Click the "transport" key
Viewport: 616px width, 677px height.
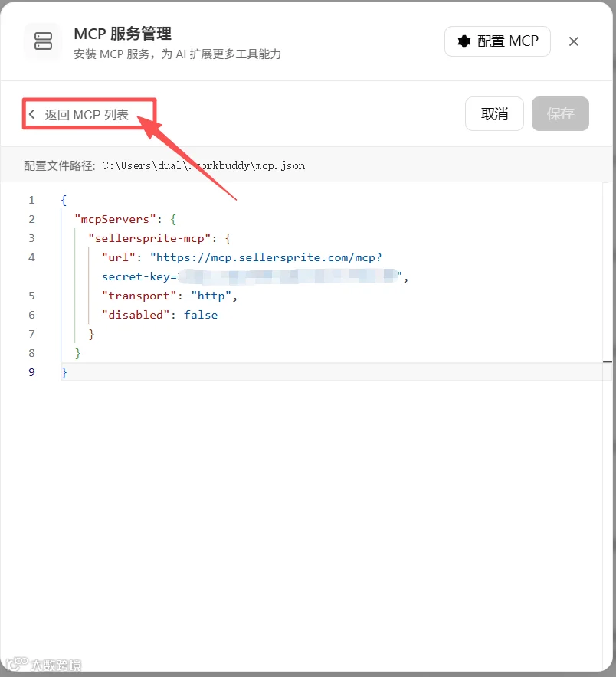click(x=139, y=296)
